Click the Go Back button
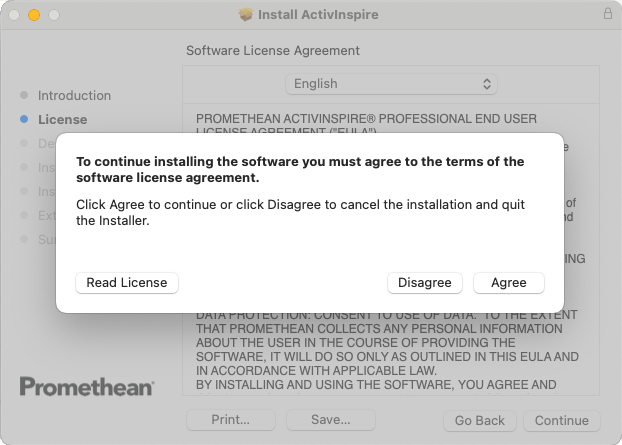 [479, 420]
